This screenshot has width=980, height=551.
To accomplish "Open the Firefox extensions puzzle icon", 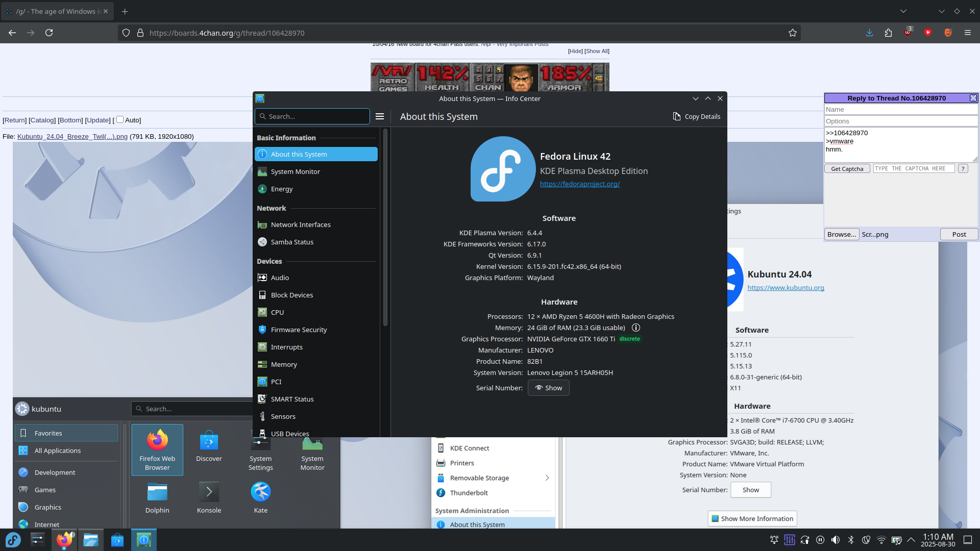I will 889,33.
